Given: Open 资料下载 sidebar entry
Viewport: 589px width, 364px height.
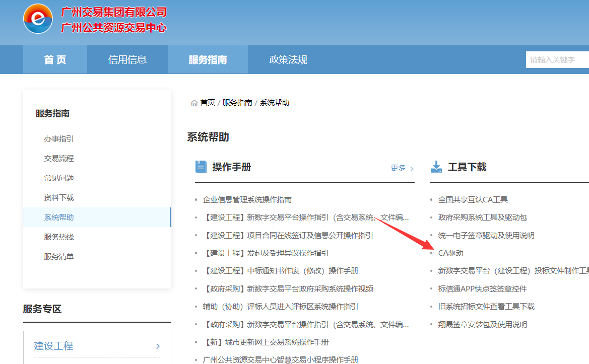Looking at the screenshot, I should coord(59,197).
